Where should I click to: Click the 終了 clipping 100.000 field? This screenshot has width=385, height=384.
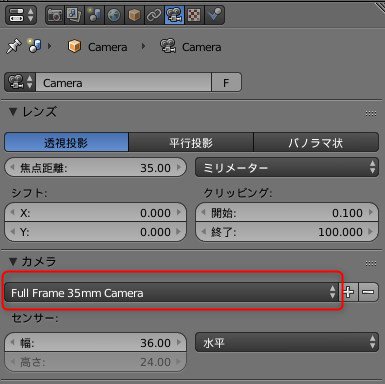point(287,232)
